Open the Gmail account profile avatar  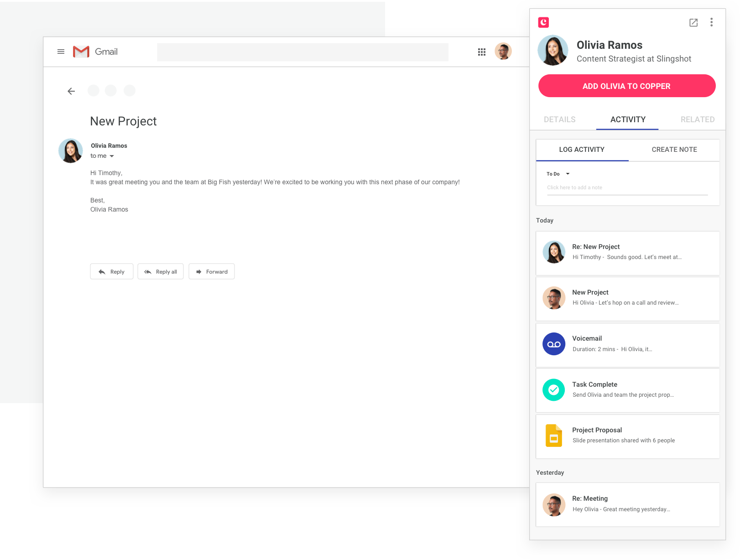click(x=503, y=52)
